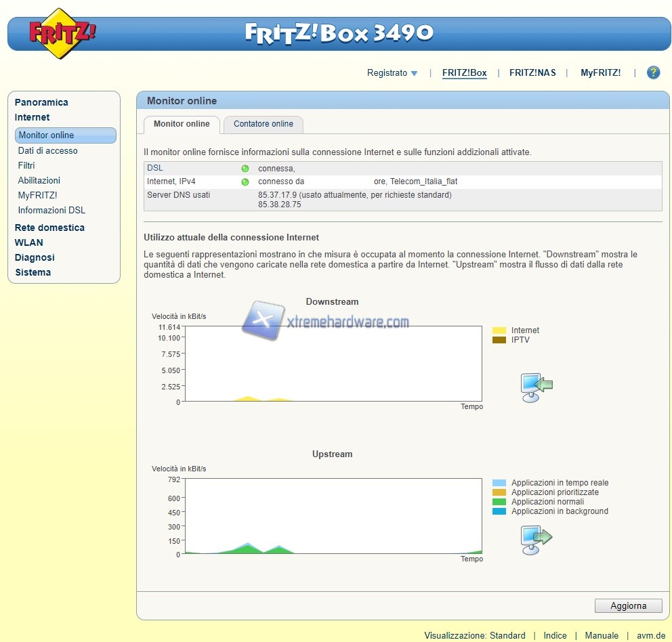Image resolution: width=672 pixels, height=642 pixels.
Task: Select the Monitor online tab
Action: 182,124
